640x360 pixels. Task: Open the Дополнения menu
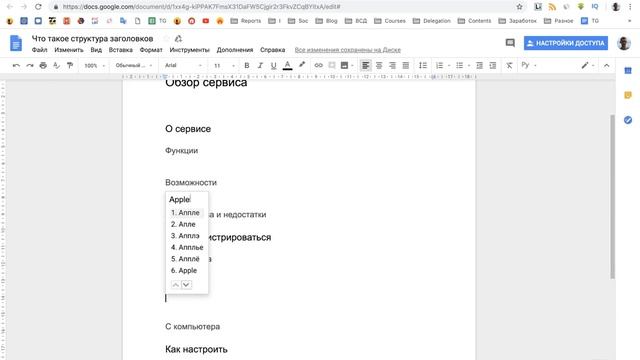[235, 50]
